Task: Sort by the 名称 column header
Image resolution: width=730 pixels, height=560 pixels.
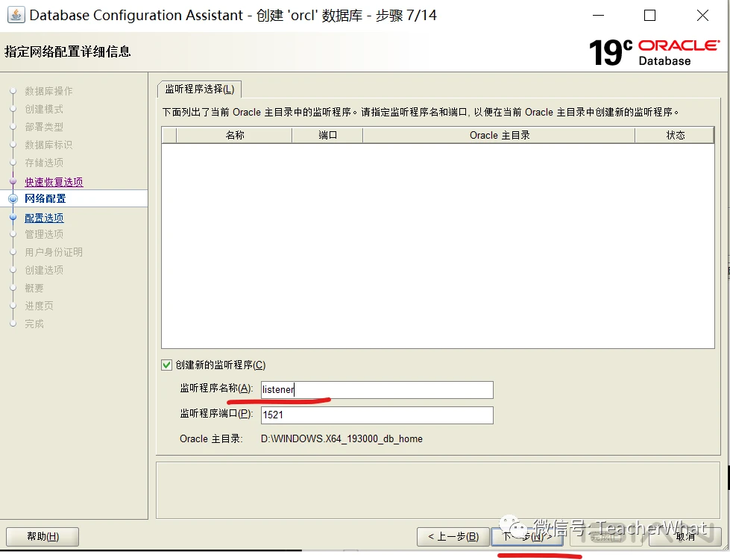Action: pyautogui.click(x=235, y=135)
